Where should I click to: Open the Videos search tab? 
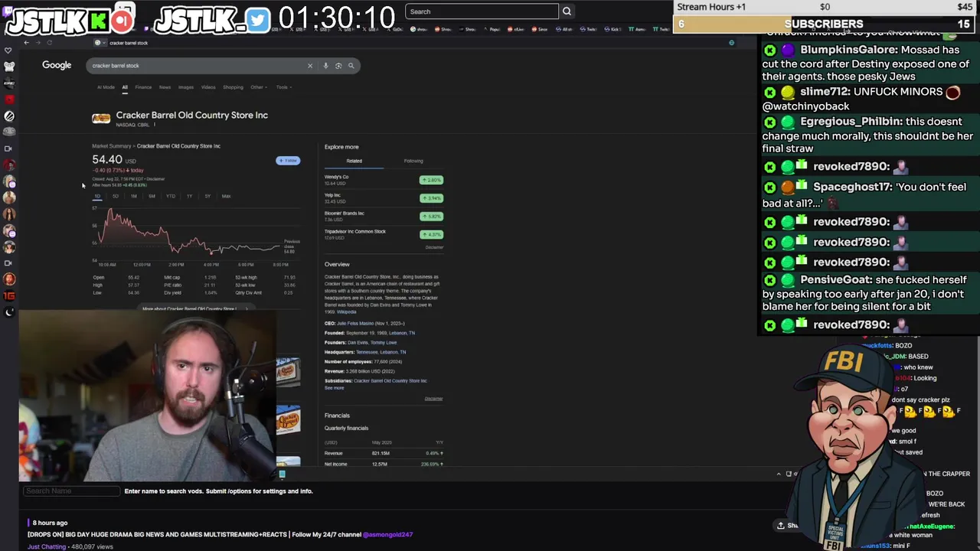pos(208,87)
